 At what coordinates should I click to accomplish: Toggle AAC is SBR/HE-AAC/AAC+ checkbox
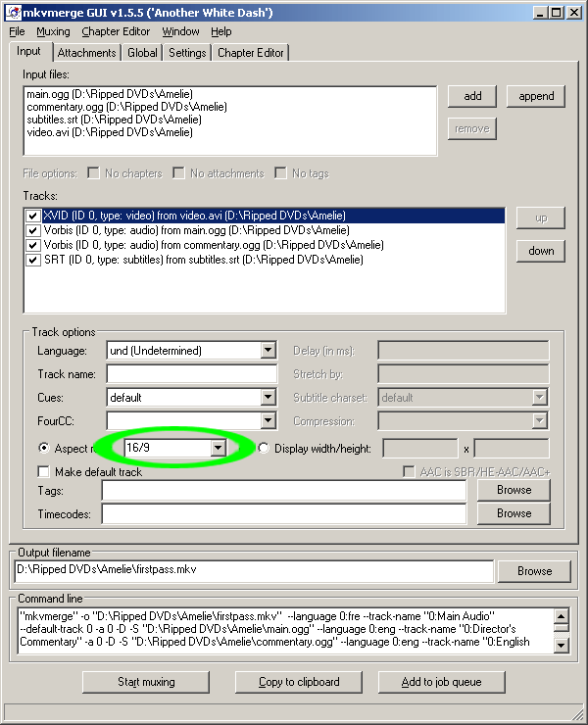(x=409, y=471)
